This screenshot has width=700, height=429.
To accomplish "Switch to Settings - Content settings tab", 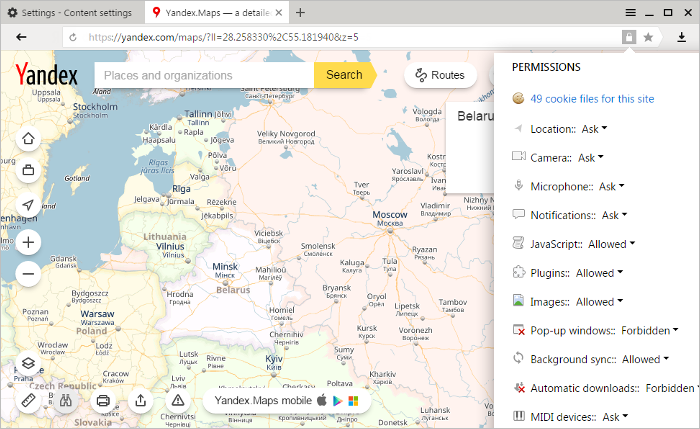I will pyautogui.click(x=71, y=12).
